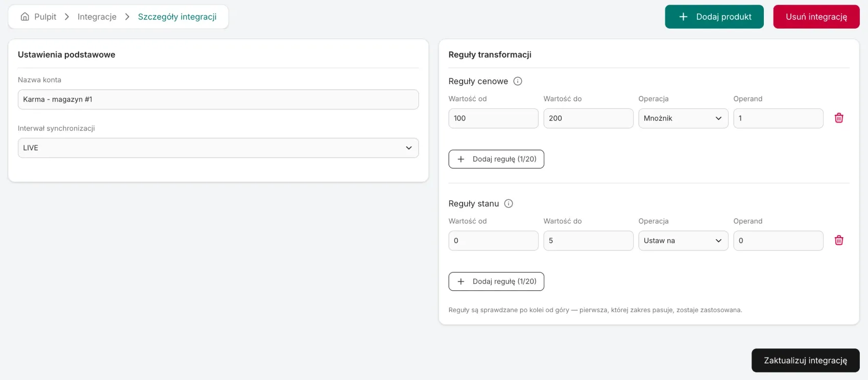Click plus icon of price Dodaj regułę
Image resolution: width=868 pixels, height=380 pixels.
[x=461, y=159]
